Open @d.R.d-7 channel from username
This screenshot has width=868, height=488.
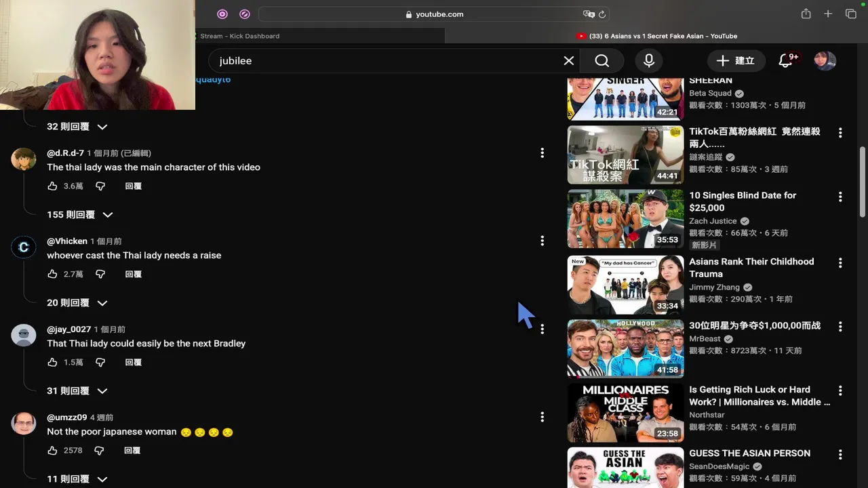[65, 153]
